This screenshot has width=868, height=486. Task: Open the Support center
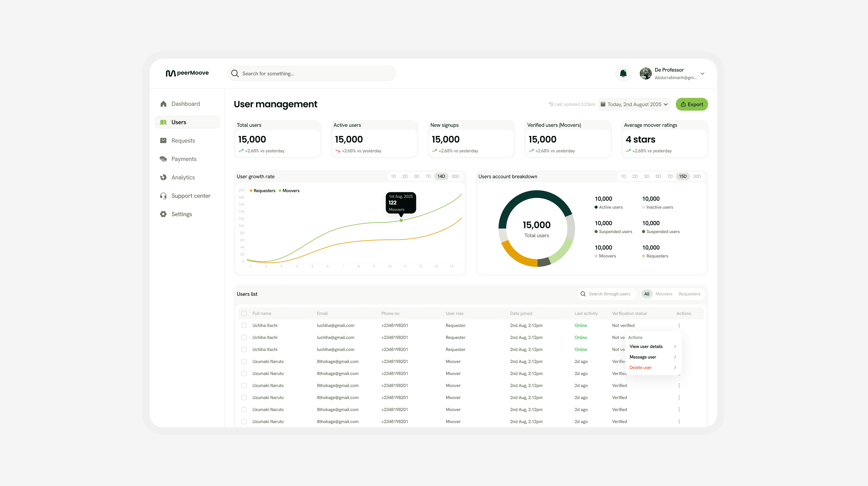coord(191,196)
